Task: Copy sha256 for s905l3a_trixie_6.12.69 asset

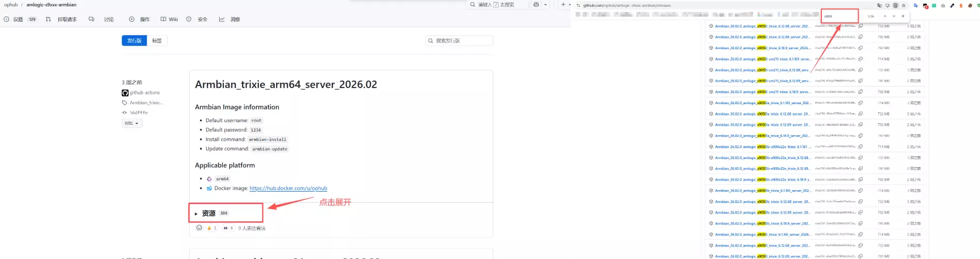Action: [x=860, y=125]
